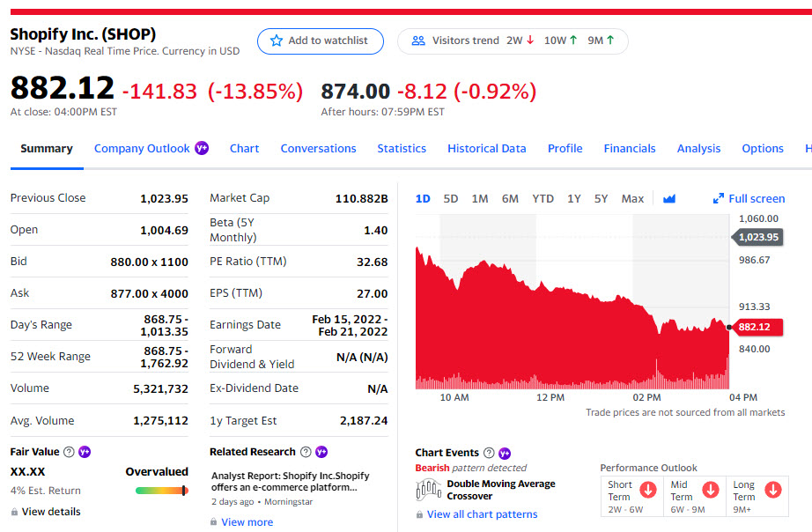Image resolution: width=812 pixels, height=532 pixels.
Task: Open the Chart Events help question mark
Action: pyautogui.click(x=489, y=453)
